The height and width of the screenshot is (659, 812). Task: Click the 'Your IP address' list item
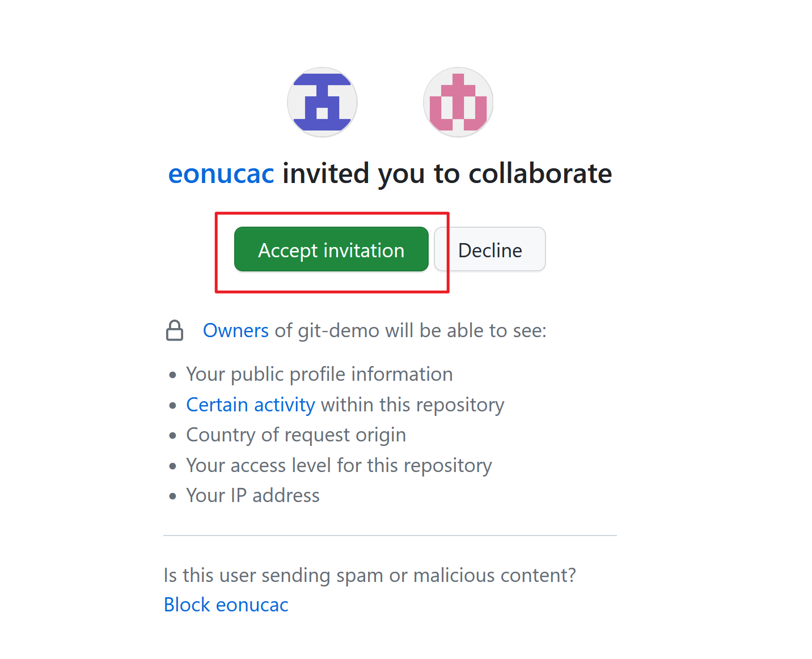253,495
